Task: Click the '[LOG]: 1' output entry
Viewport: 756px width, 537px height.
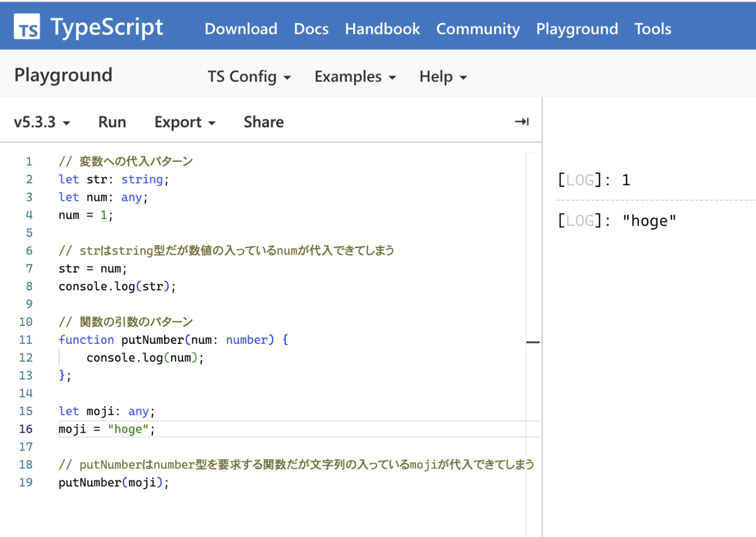Action: [594, 180]
